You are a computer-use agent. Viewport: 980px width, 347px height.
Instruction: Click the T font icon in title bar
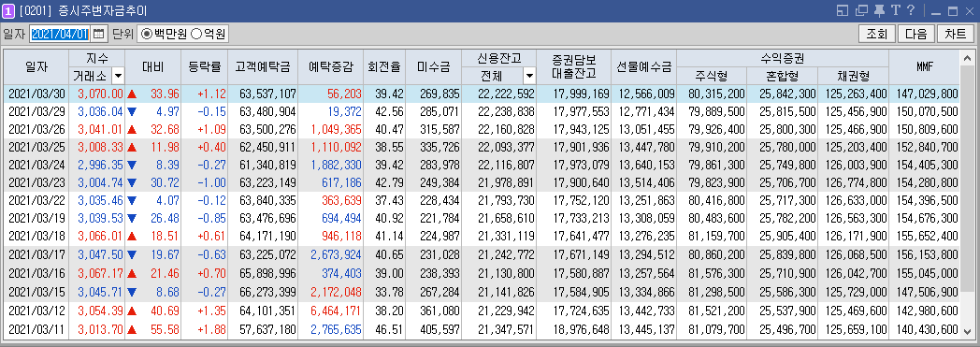[895, 10]
